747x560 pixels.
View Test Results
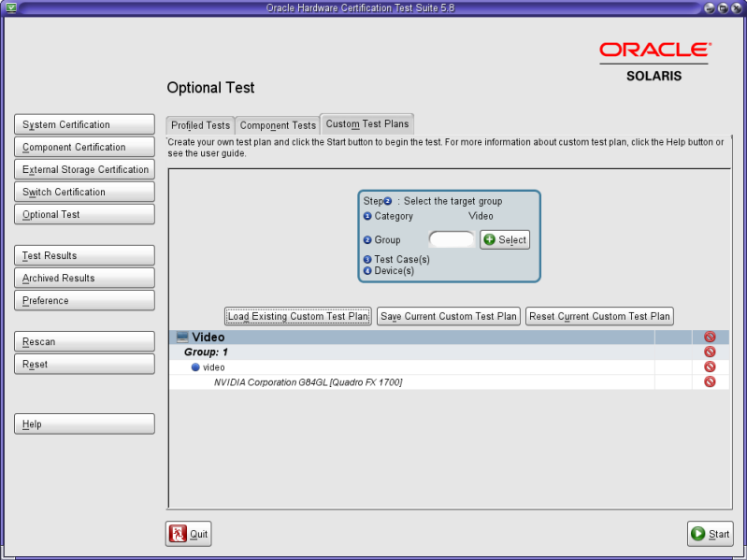click(x=84, y=255)
